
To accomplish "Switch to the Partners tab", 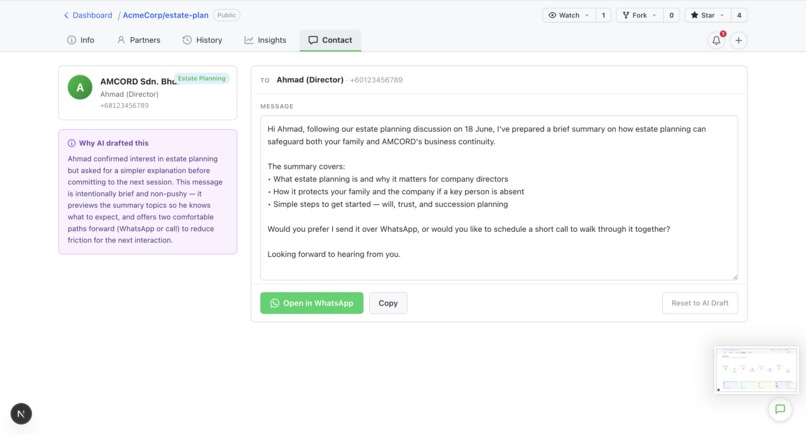I will pyautogui.click(x=139, y=40).
